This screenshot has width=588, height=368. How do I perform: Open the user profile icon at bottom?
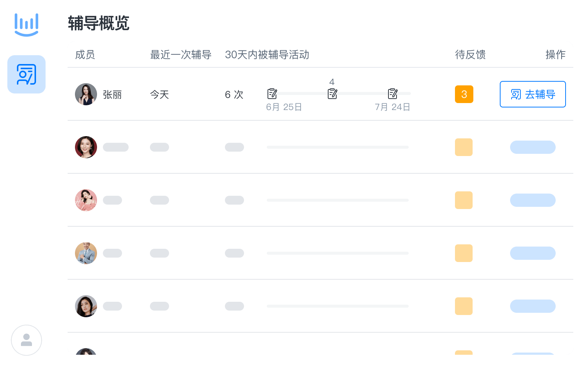pyautogui.click(x=26, y=340)
